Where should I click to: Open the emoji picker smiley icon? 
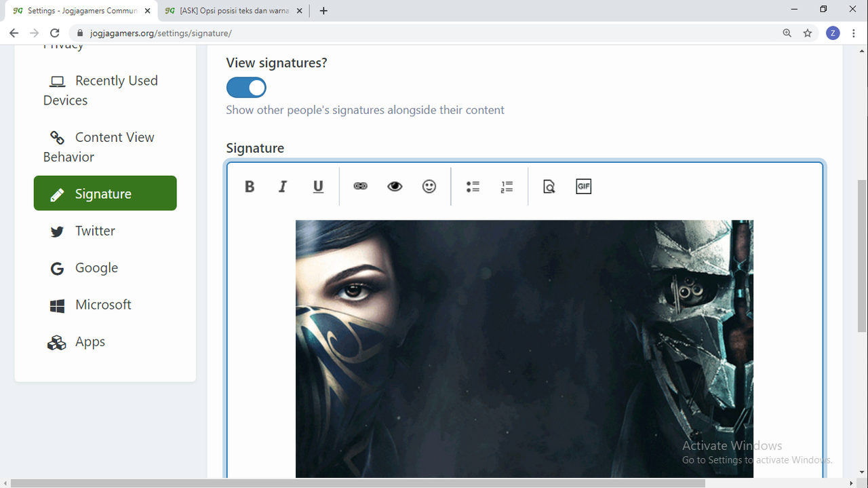(429, 186)
